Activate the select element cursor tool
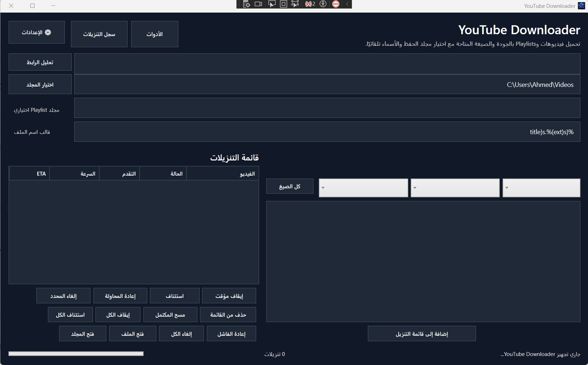 [272, 4]
